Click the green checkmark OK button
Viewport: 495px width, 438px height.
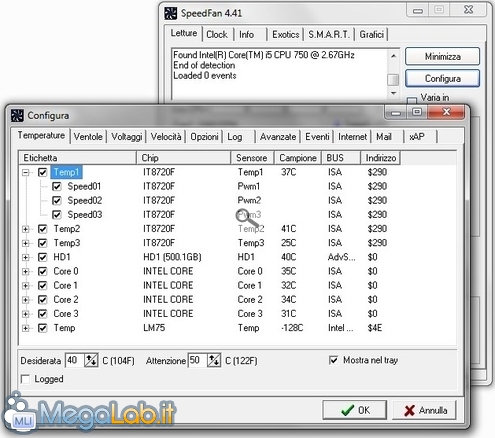(355, 410)
